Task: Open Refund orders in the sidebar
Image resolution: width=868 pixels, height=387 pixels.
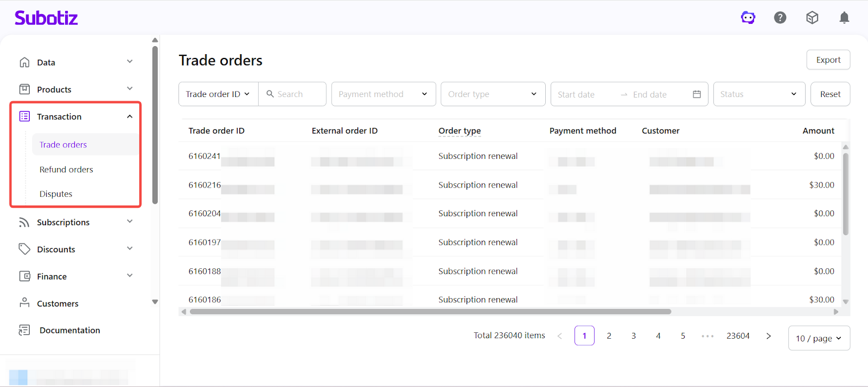Action: pos(66,170)
